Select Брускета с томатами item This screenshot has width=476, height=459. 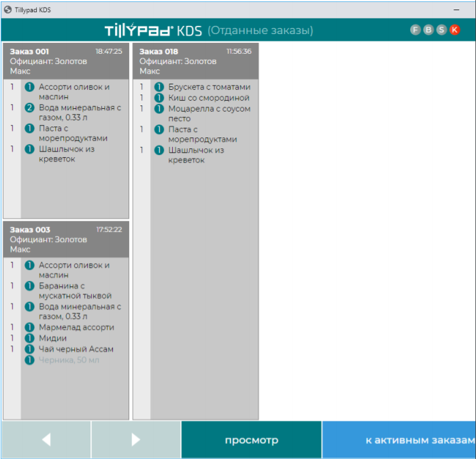tap(209, 87)
